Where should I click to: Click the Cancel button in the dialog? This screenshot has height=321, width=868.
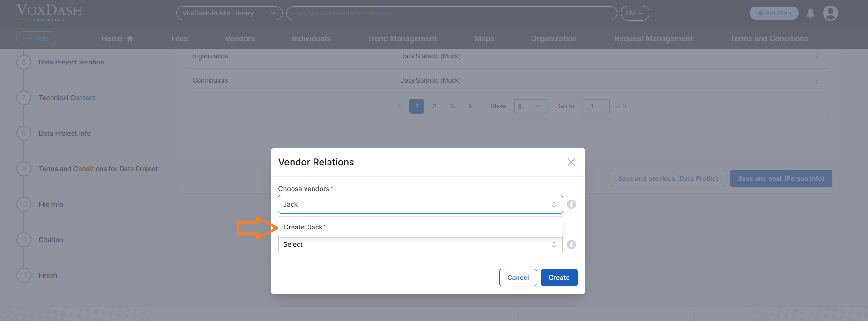pyautogui.click(x=518, y=278)
